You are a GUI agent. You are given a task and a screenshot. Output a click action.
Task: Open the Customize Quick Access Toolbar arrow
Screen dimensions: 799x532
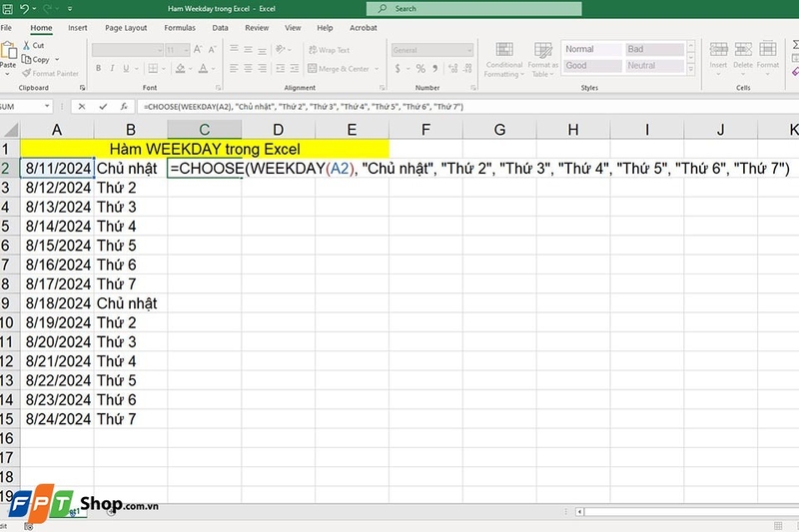pyautogui.click(x=70, y=9)
